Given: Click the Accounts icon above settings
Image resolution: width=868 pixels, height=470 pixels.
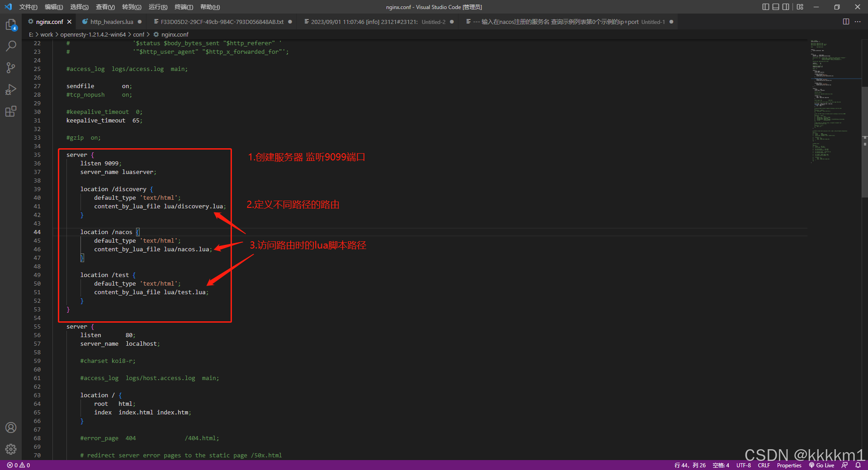Looking at the screenshot, I should 11,428.
